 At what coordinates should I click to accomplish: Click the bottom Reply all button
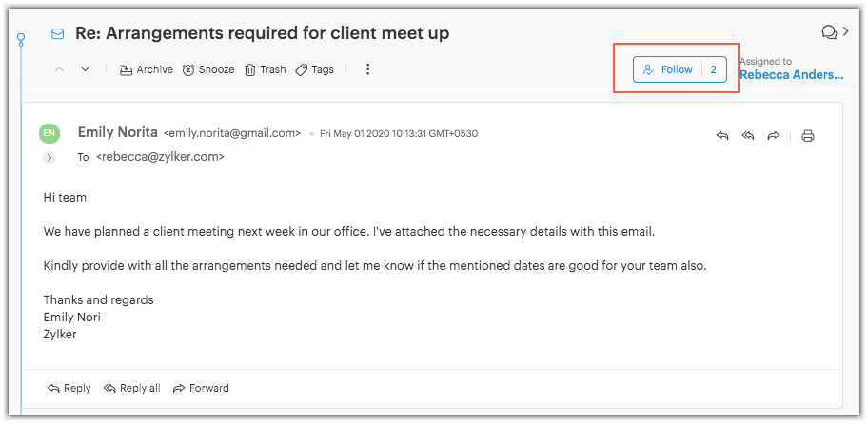tap(131, 388)
